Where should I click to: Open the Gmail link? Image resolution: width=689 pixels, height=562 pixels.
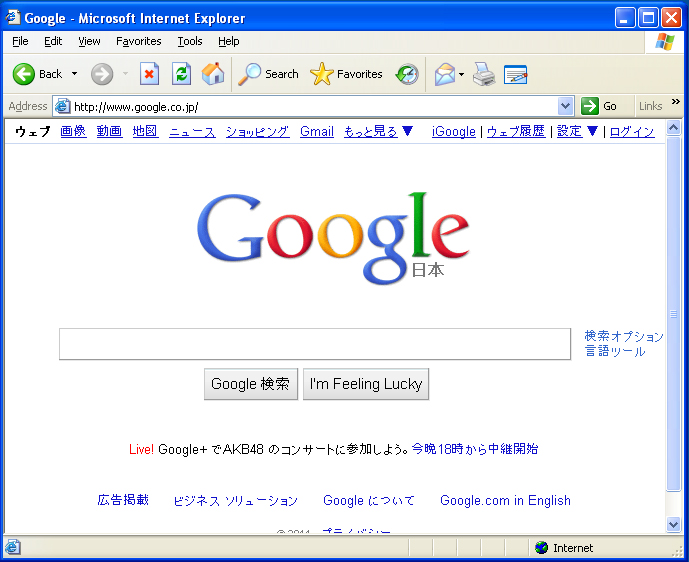coord(317,131)
